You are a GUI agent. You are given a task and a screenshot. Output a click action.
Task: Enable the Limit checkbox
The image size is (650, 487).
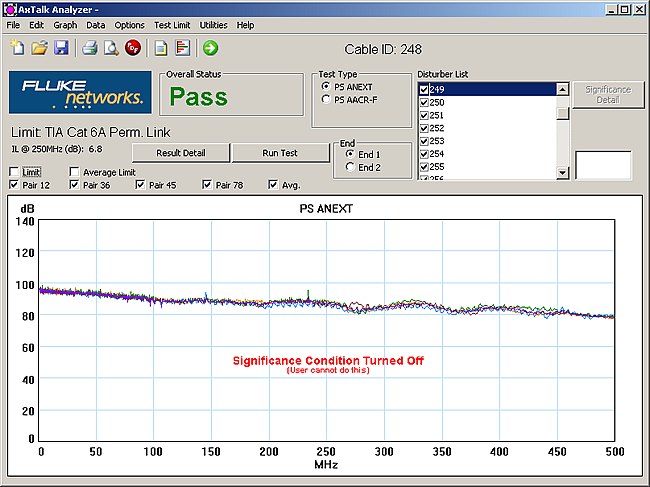(x=14, y=172)
